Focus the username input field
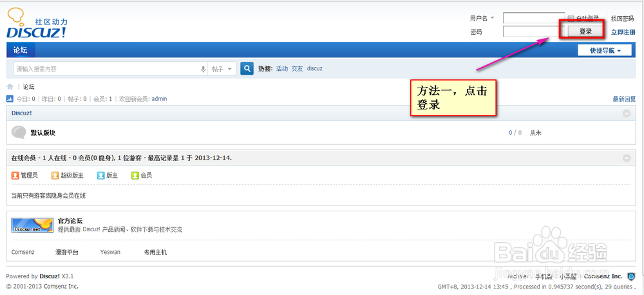Image resolution: width=644 pixels, height=295 pixels. click(534, 18)
